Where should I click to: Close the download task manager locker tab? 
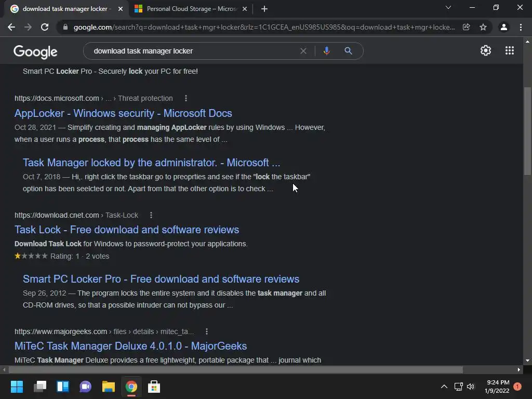pyautogui.click(x=121, y=9)
